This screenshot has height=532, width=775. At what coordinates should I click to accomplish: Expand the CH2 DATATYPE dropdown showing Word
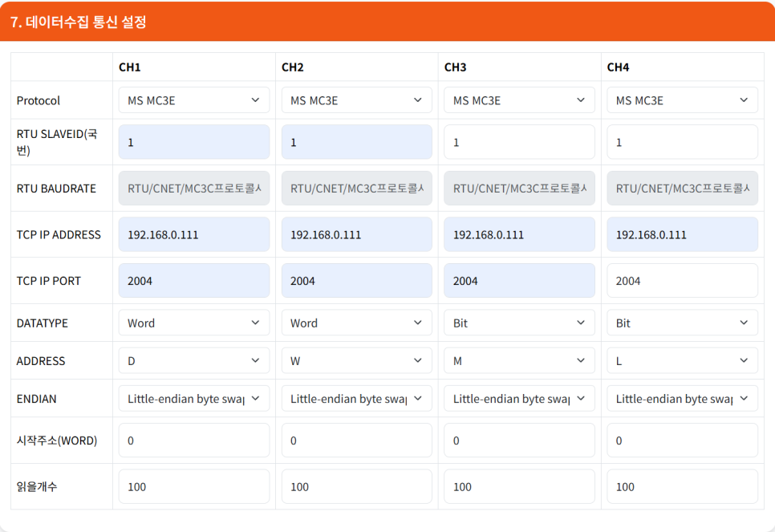(356, 323)
